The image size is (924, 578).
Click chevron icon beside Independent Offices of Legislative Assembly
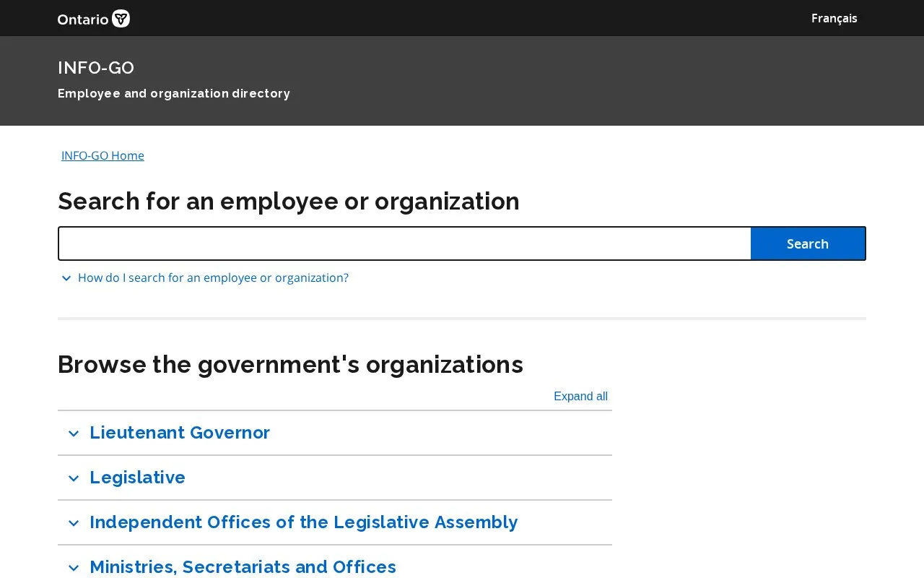point(73,523)
